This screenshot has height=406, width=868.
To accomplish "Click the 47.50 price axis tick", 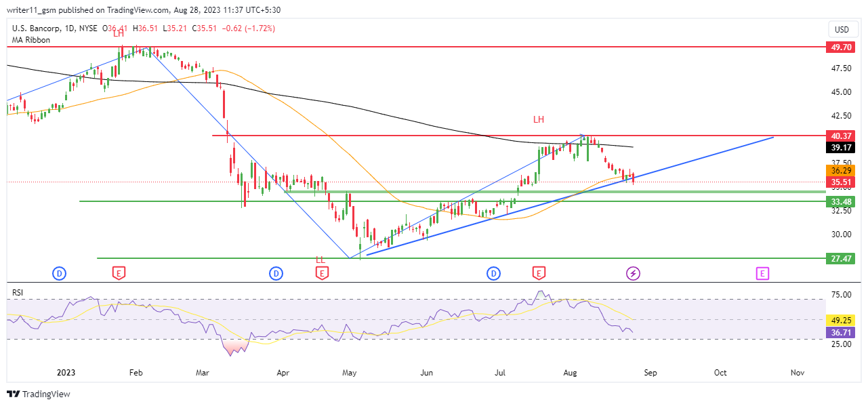I will [x=842, y=68].
